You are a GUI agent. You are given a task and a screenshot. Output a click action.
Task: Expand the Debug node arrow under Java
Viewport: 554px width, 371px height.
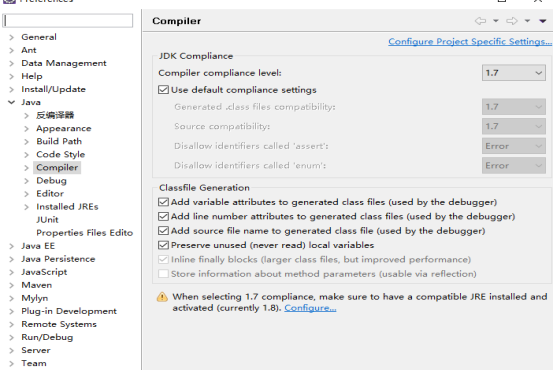26,181
